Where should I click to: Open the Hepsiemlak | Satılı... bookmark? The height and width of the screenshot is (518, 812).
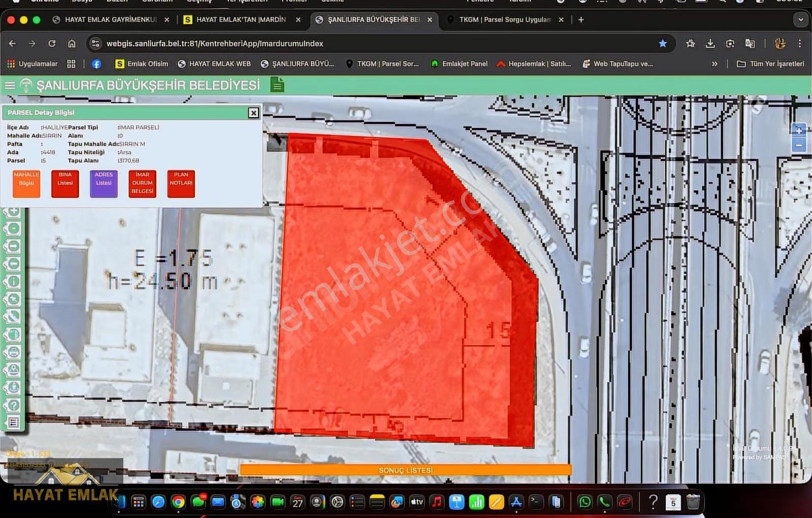coord(534,64)
